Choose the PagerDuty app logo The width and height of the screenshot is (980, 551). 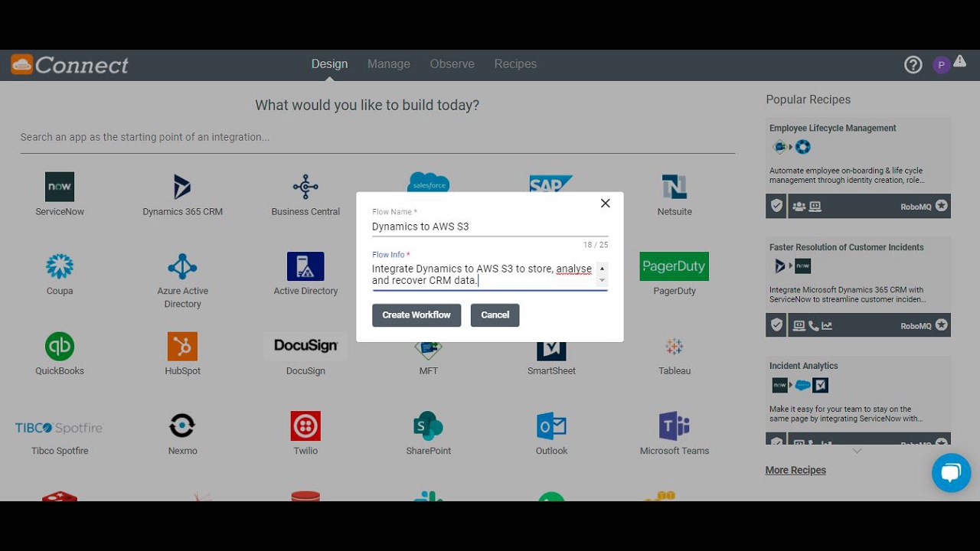(x=675, y=266)
